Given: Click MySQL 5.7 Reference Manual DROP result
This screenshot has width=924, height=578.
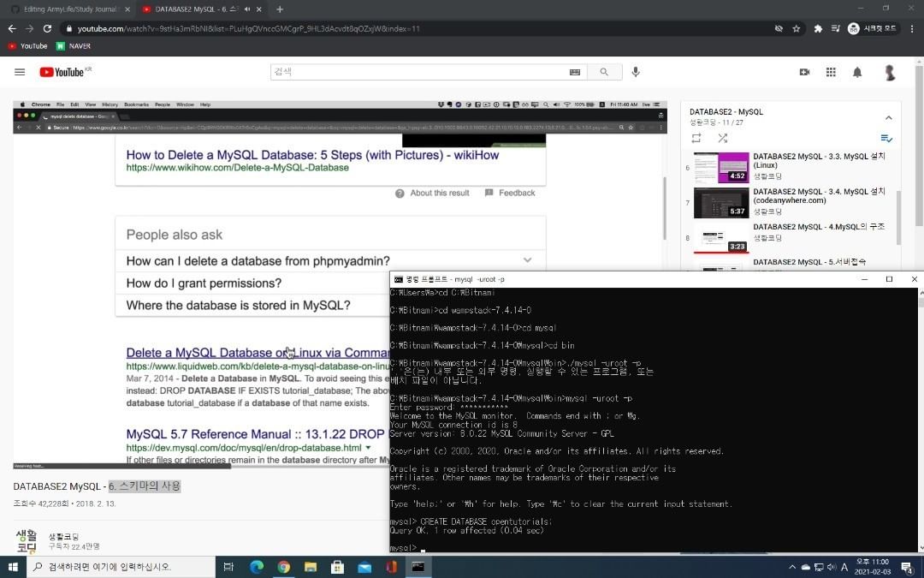Looking at the screenshot, I should (255, 434).
